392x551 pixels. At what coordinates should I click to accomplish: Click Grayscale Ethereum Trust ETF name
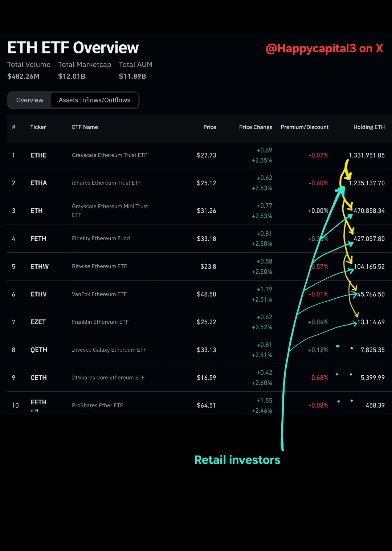pos(110,155)
